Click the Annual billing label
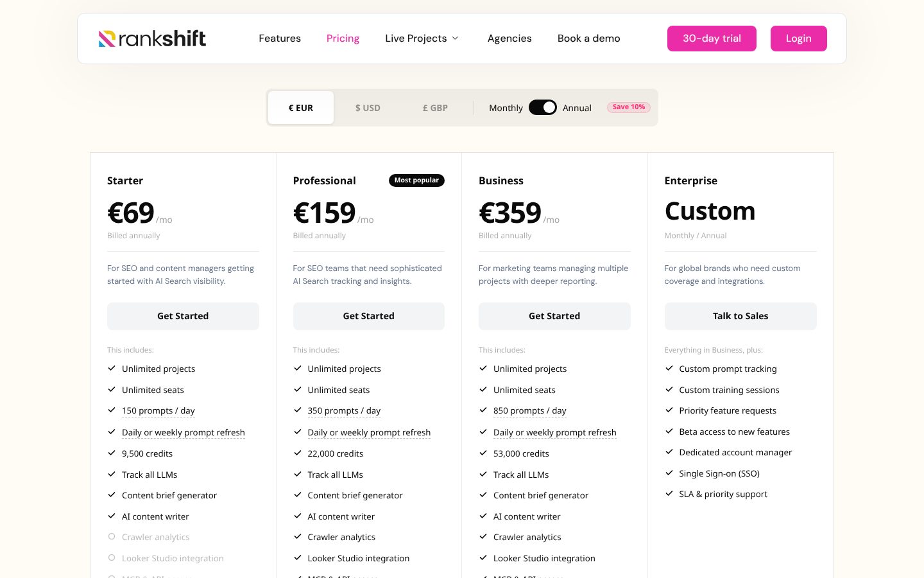 577,108
